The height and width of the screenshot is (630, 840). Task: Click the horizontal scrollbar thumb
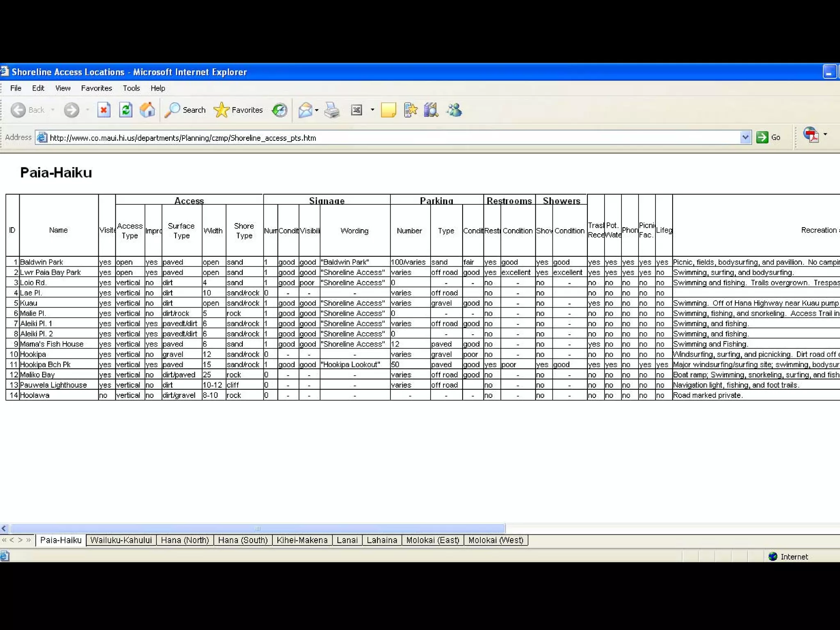tap(258, 528)
